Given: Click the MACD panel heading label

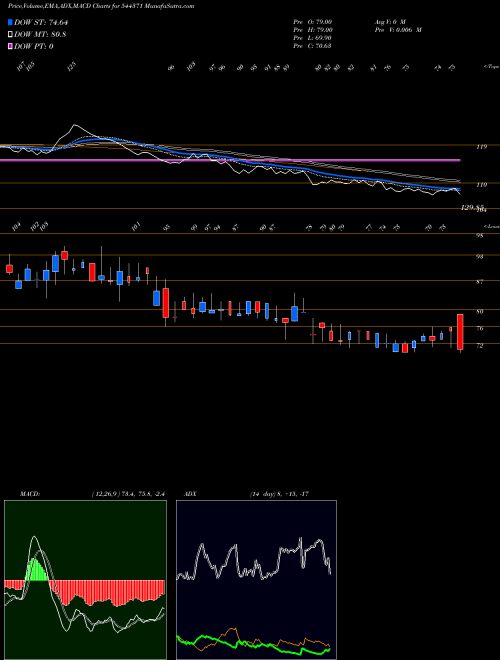Looking at the screenshot, I should click(29, 494).
